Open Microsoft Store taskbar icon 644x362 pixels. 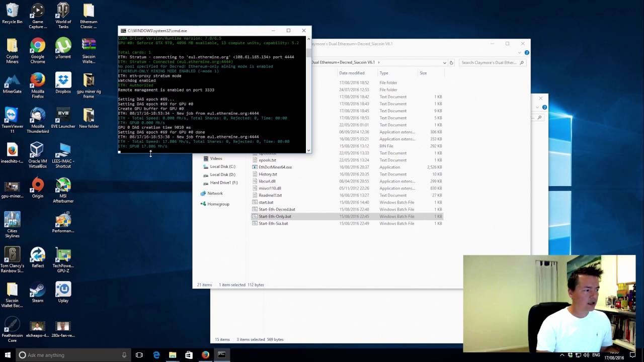coord(189,355)
